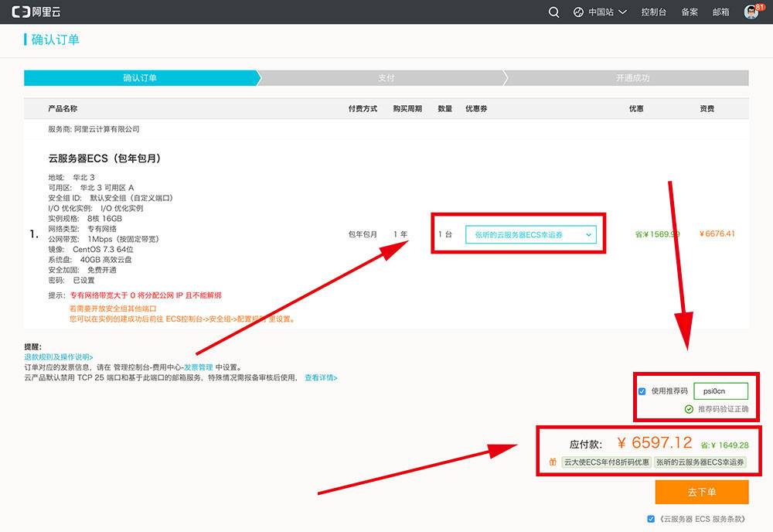Click the 推荐码验证正确 status text
The width and height of the screenshot is (773, 532).
724,409
